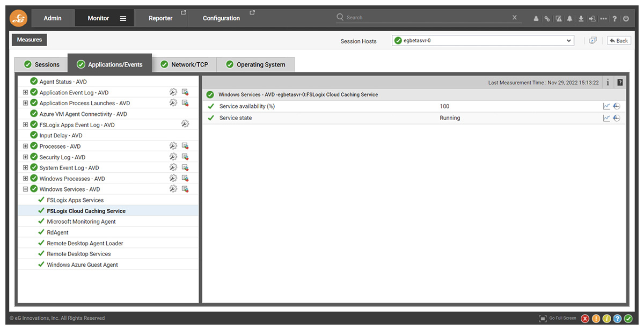Click the eG Innovations logo
This screenshot has height=330, width=644.
tap(18, 18)
